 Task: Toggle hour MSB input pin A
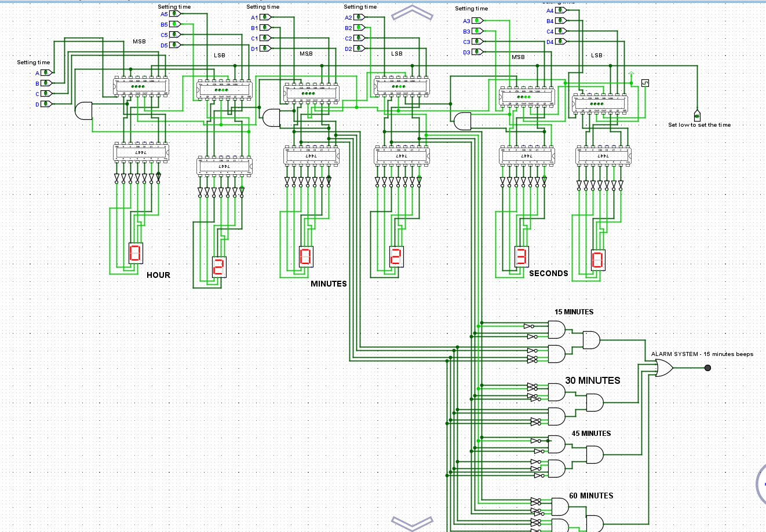point(46,73)
